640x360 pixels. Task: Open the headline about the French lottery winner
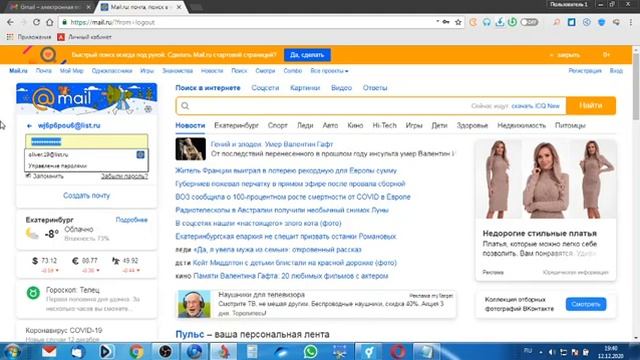(x=286, y=171)
